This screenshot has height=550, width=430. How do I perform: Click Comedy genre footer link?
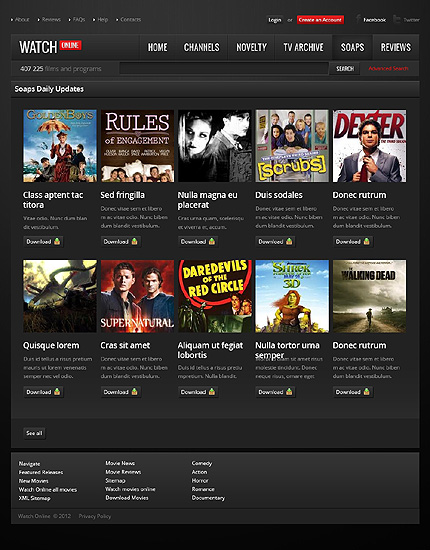[202, 463]
